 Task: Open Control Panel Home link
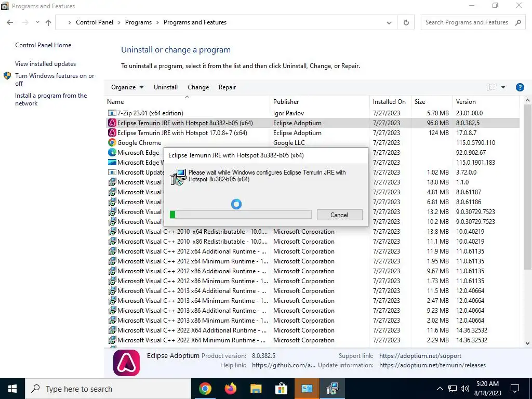coord(43,45)
